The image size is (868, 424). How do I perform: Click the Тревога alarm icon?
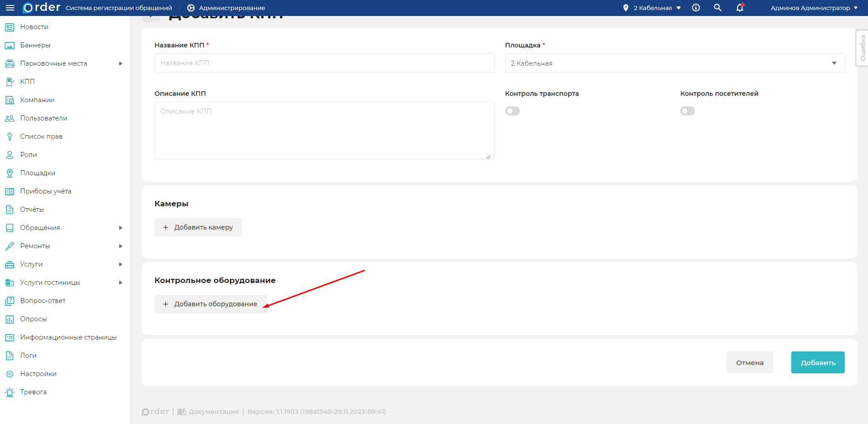pos(10,392)
